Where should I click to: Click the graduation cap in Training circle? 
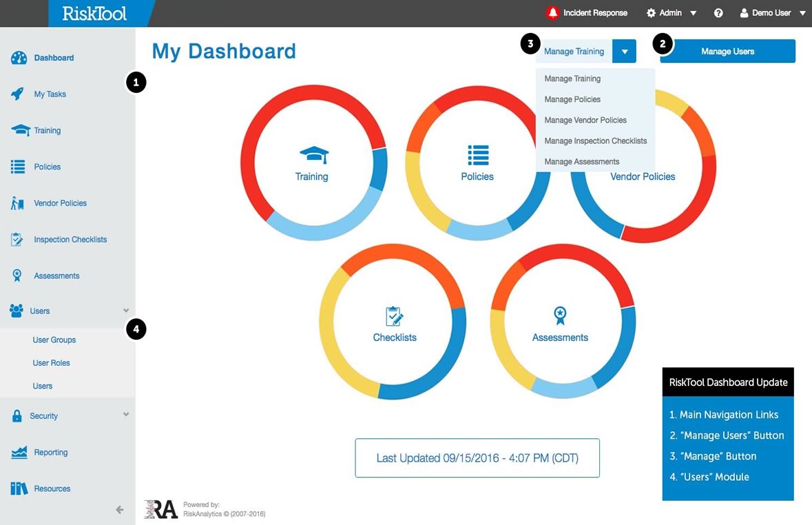314,155
